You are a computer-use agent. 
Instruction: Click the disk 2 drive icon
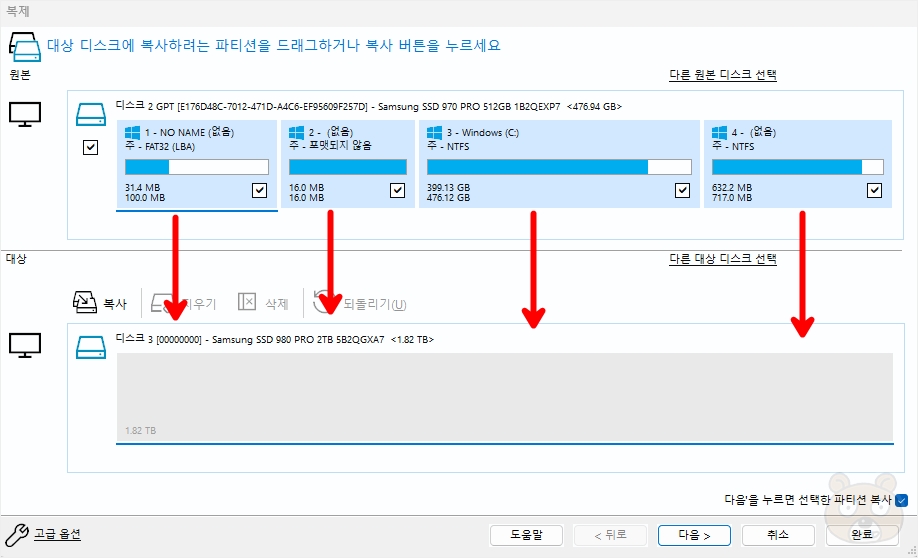[x=91, y=115]
